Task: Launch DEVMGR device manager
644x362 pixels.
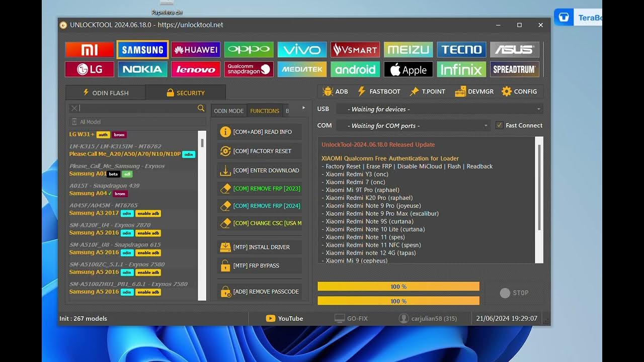Action: click(474, 92)
